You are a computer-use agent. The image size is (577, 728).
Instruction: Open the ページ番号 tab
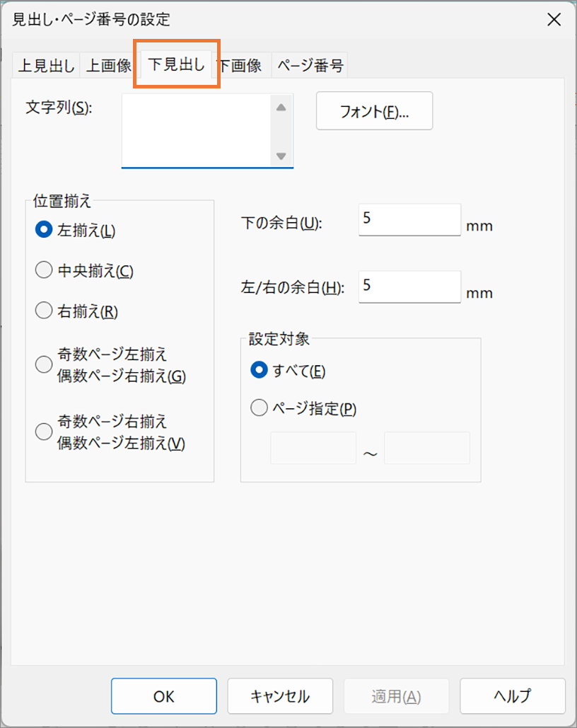coord(310,66)
